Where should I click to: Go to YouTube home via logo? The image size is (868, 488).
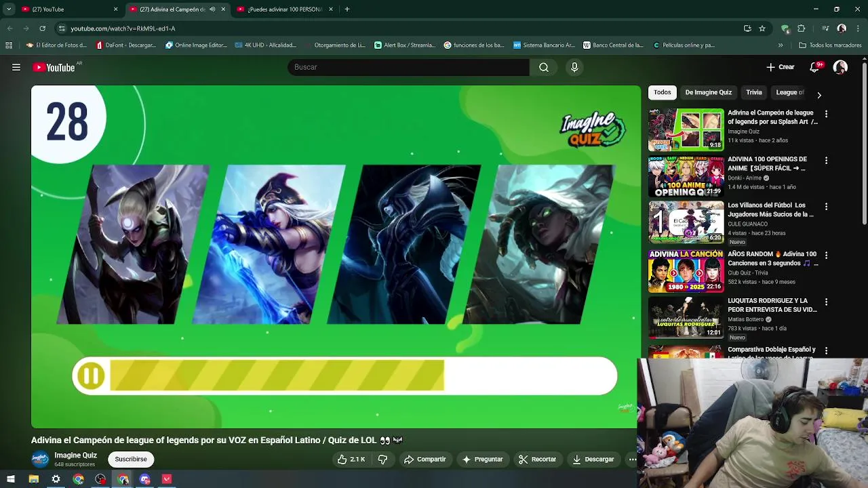pyautogui.click(x=54, y=67)
